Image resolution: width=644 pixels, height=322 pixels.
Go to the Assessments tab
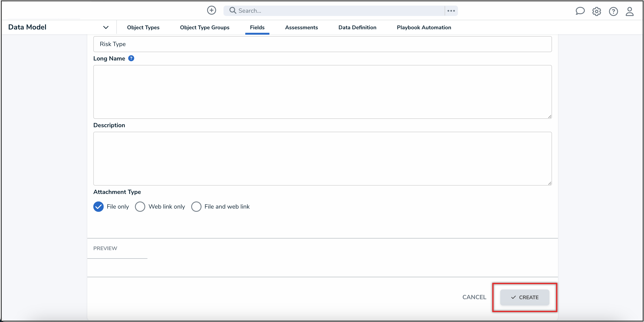coord(301,28)
